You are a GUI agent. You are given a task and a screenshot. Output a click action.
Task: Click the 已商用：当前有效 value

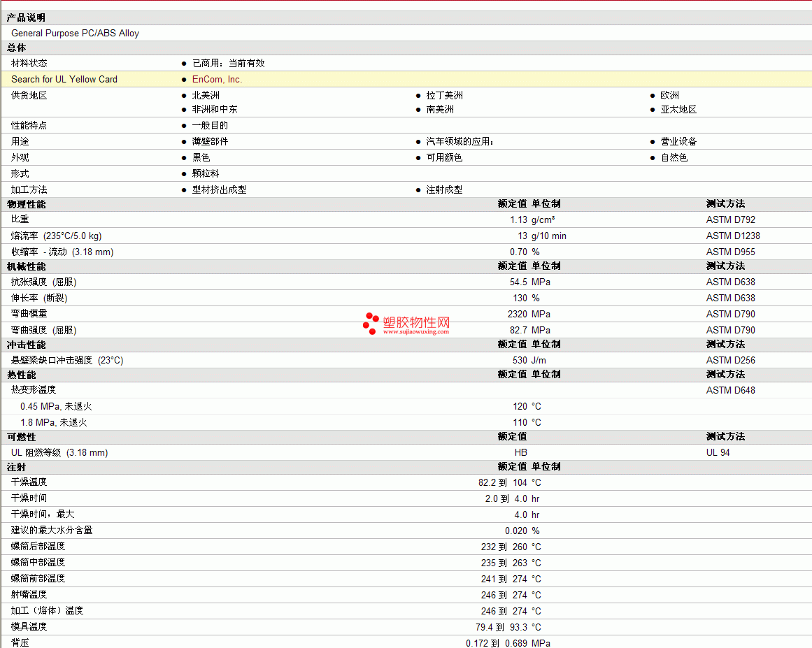[x=229, y=63]
